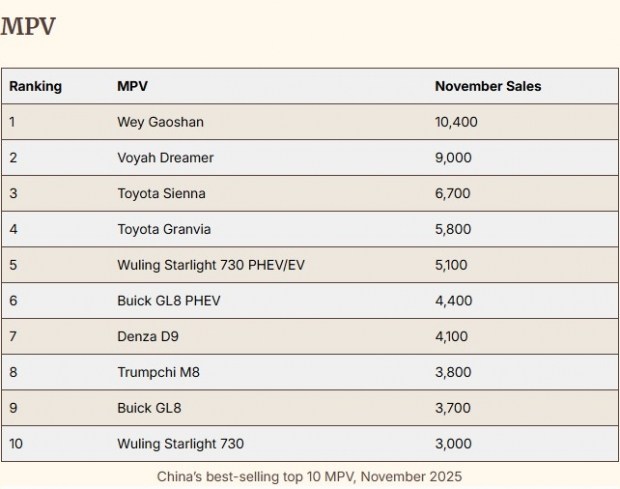Click the MPV page heading
Screen dimensions: 620x489
28,27
